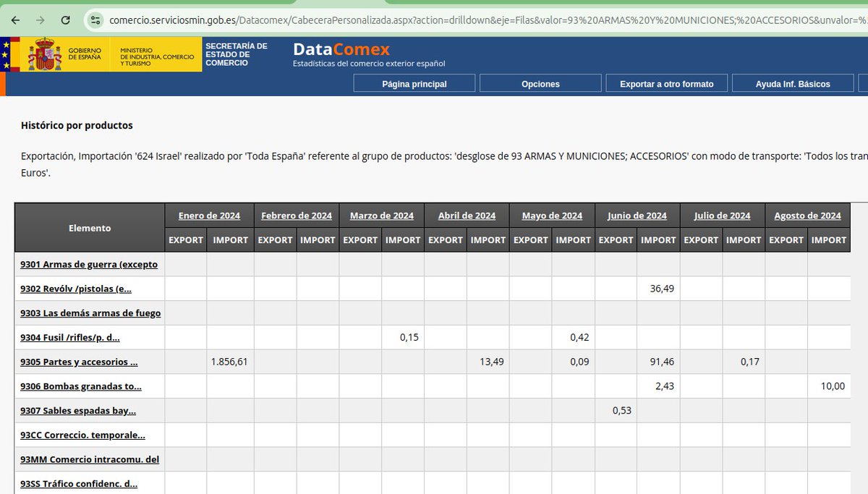868x494 pixels.
Task: Click Mayo de 2024 column header
Action: (x=552, y=216)
